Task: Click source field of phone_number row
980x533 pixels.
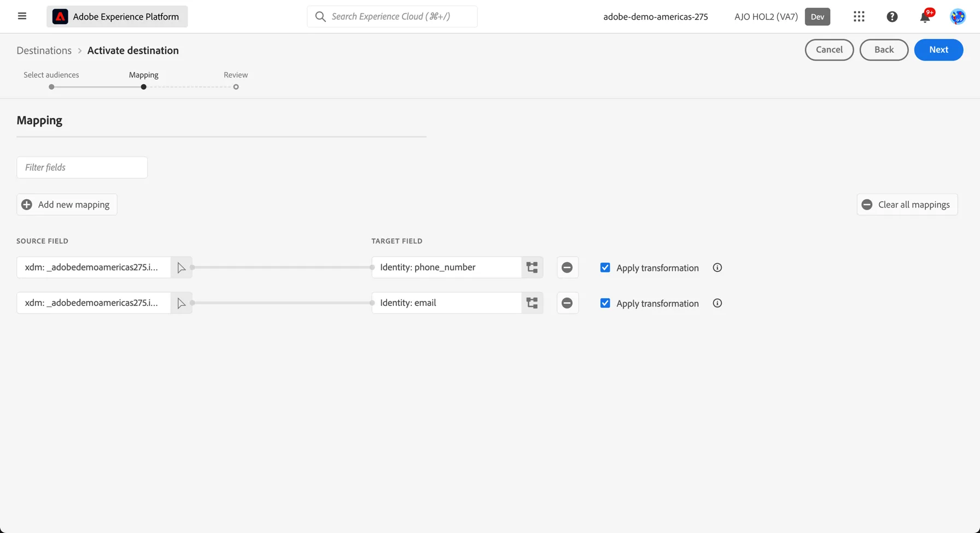Action: [94, 268]
